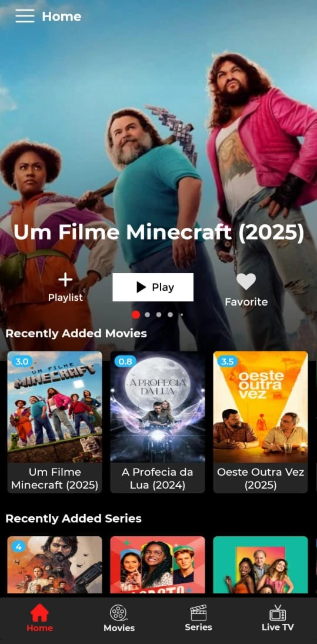Open the Movies film reel icon

118,612
